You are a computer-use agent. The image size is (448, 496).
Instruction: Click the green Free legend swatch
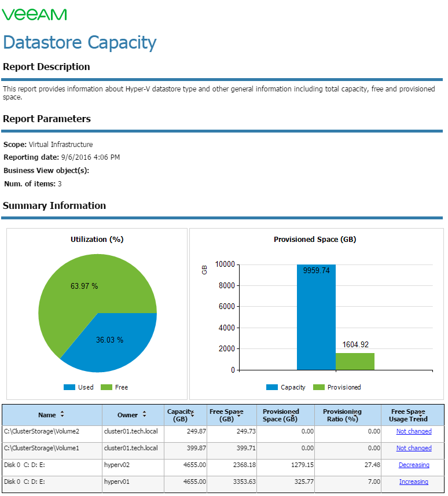[x=107, y=387]
